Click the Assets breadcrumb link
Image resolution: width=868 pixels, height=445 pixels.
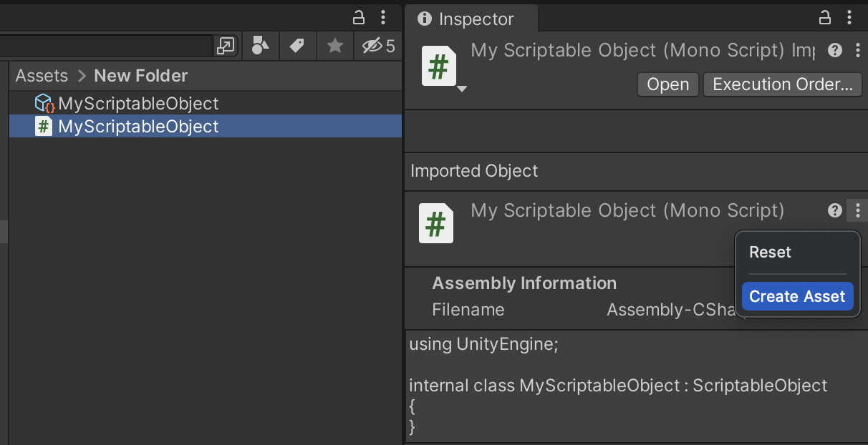[42, 76]
